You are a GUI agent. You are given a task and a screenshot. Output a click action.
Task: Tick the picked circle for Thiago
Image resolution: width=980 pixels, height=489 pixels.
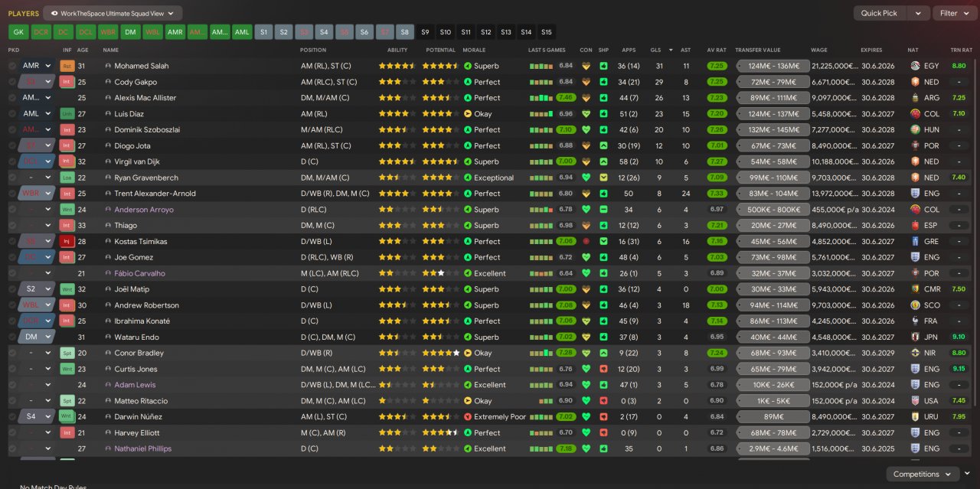point(12,226)
